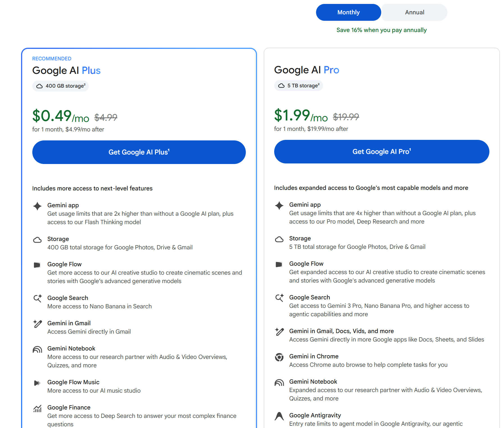This screenshot has height=428, width=504.
Task: Click the Google Antigravity icon
Action: 279,416
